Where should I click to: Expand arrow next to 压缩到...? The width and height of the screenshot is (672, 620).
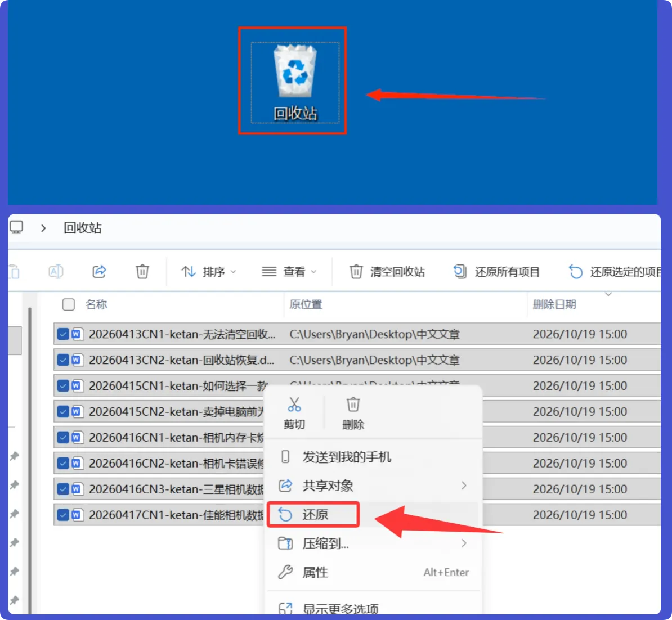(464, 543)
